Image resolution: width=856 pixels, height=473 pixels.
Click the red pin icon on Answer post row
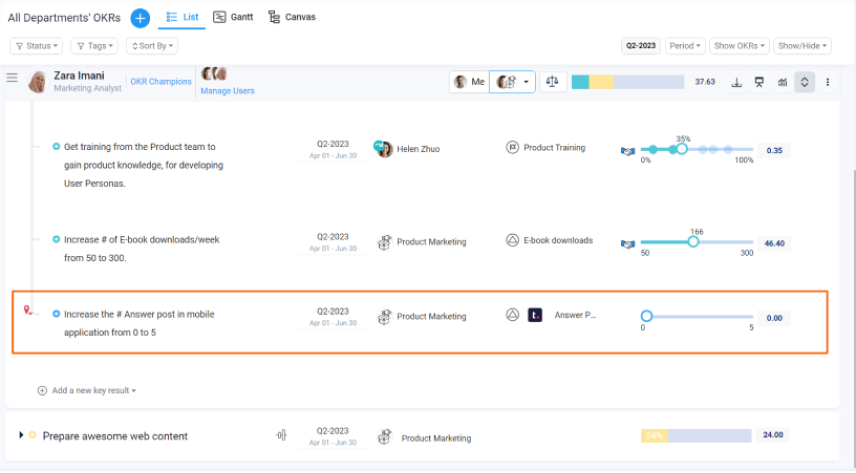(27, 310)
